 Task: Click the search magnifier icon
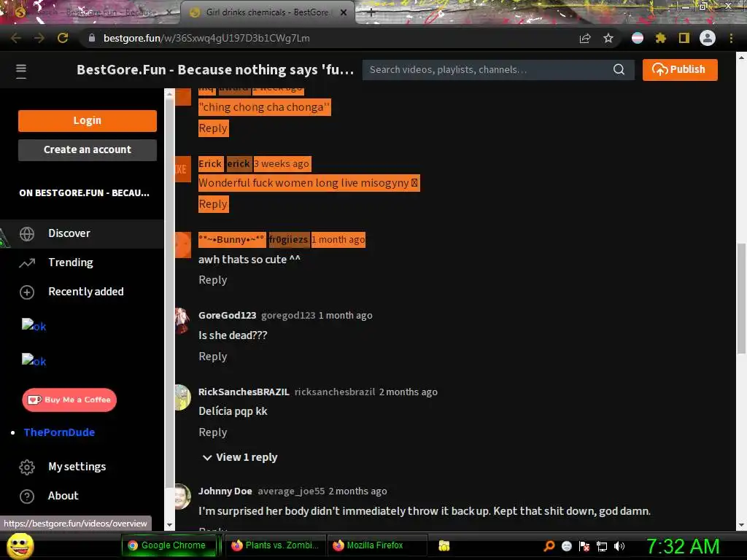(619, 69)
